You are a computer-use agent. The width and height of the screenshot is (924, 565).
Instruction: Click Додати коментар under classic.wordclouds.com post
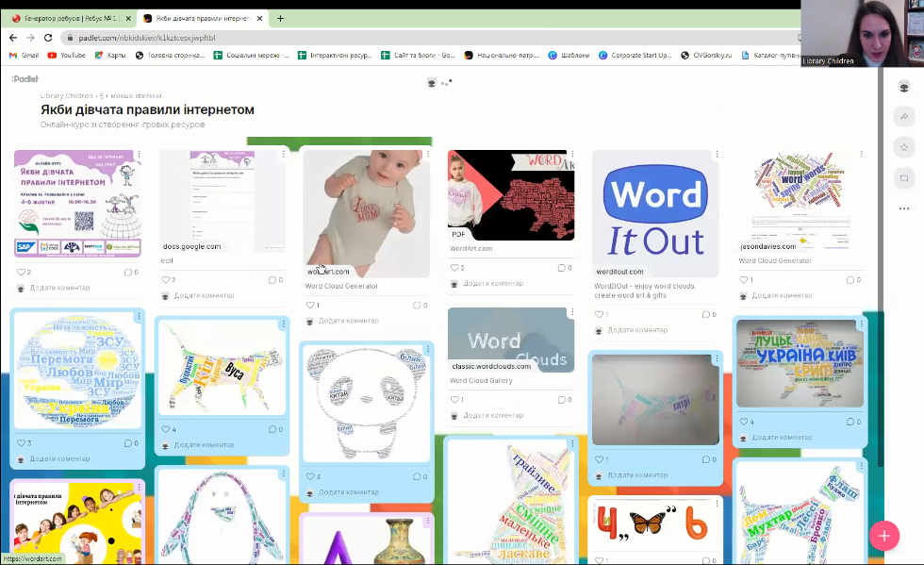coord(492,415)
